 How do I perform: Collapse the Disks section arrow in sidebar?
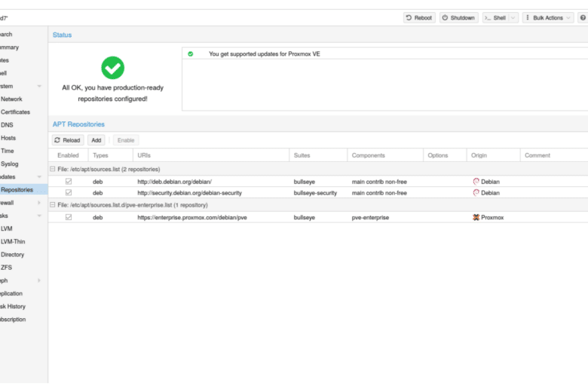[39, 216]
